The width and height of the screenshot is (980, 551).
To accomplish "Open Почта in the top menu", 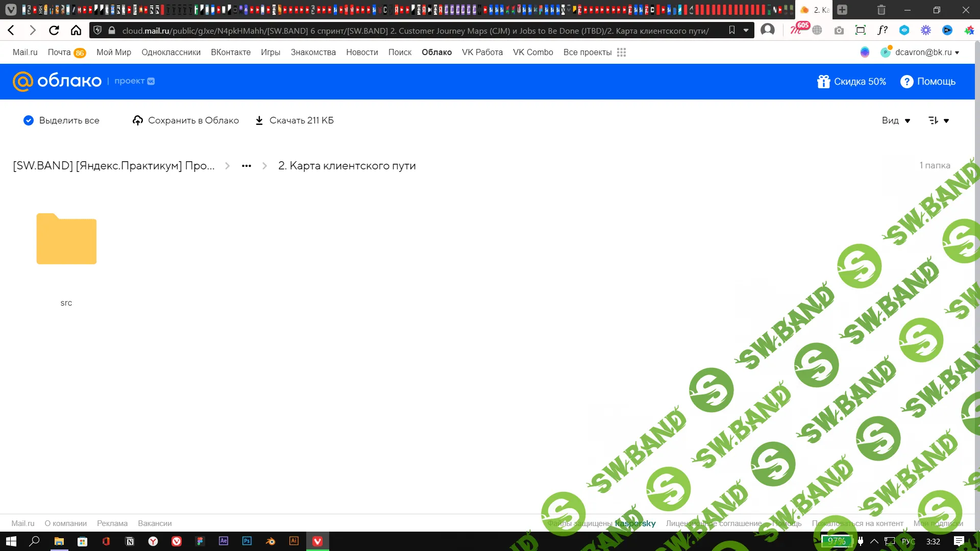I will (x=59, y=53).
